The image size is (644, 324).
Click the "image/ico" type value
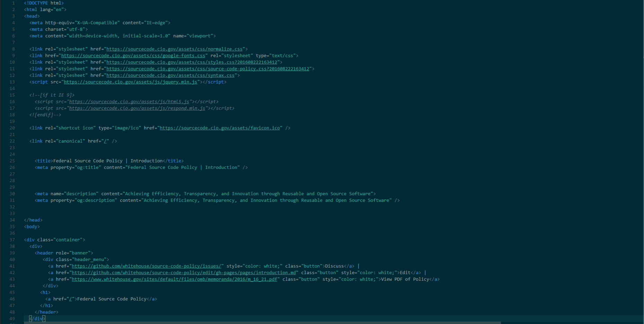[x=126, y=128]
